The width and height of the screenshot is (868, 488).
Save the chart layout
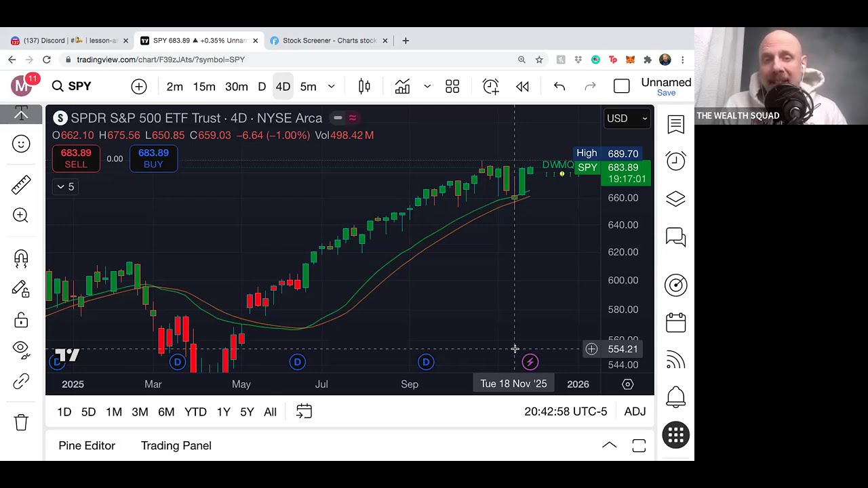coord(666,93)
